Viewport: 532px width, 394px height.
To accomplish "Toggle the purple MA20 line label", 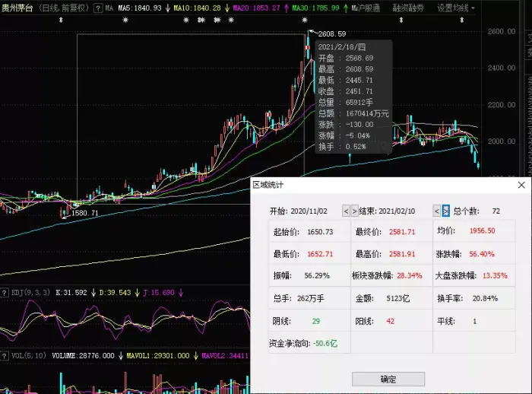I will 257,8.
